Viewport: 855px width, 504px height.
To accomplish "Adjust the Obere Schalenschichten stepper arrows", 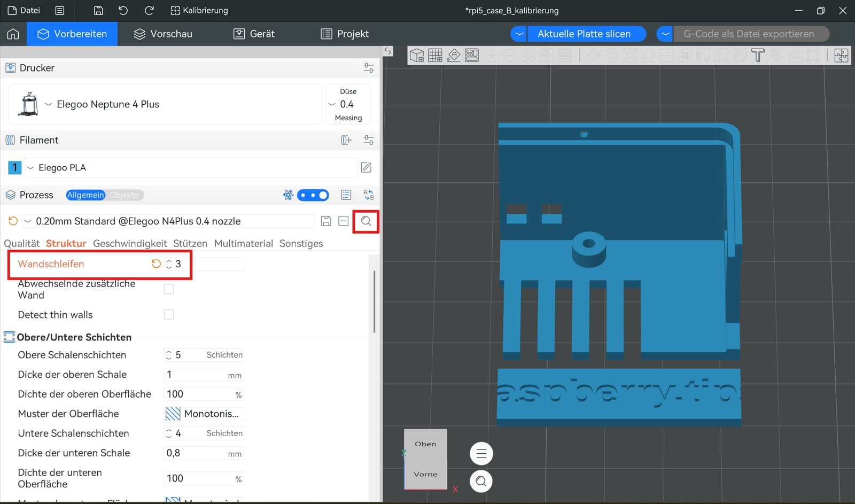I will click(169, 355).
